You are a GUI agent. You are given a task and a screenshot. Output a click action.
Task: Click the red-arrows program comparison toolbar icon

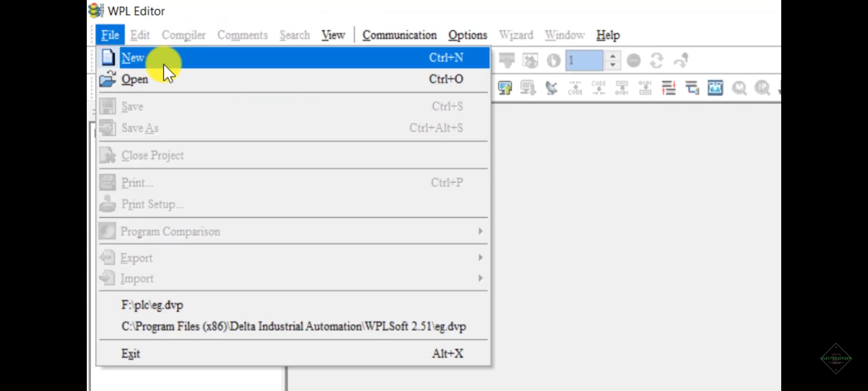pos(668,88)
